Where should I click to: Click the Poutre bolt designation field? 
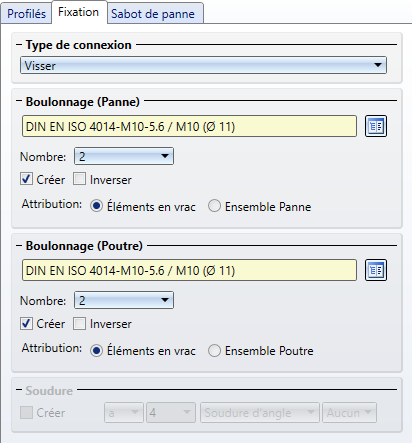[189, 270]
